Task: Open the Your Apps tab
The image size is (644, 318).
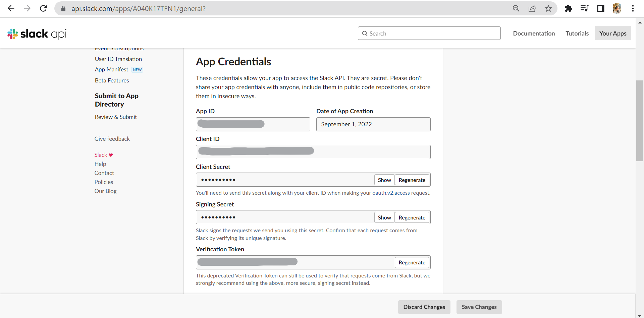Action: point(613,33)
